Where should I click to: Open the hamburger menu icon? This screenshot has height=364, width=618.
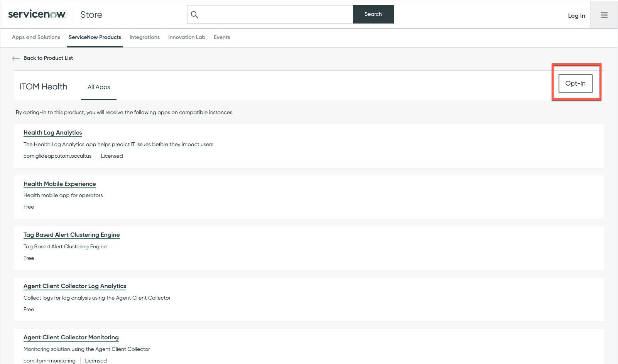tap(604, 15)
